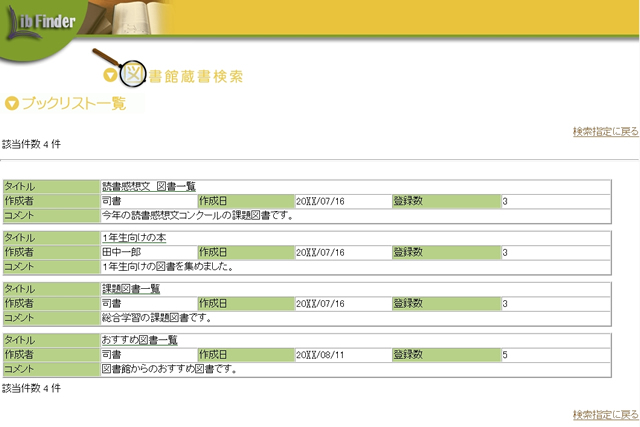Open the 読書感想文 図書一覧 book list
The image size is (640, 427).
click(x=149, y=186)
